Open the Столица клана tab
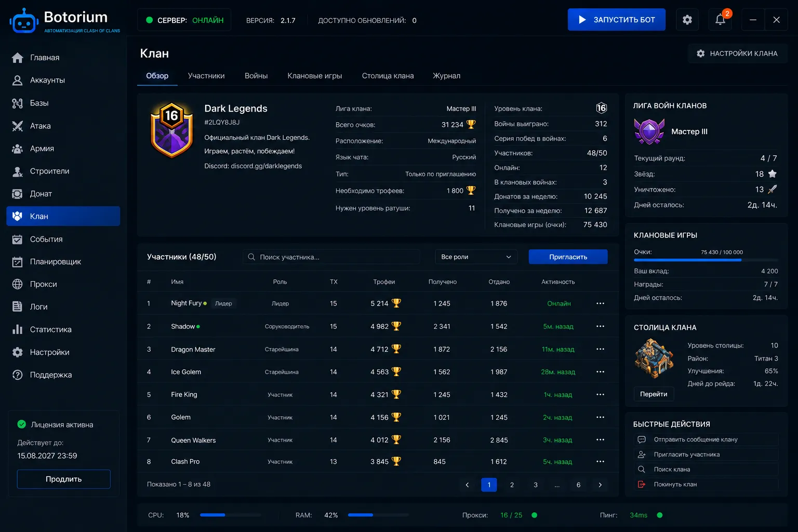This screenshot has height=532, width=798. 388,76
